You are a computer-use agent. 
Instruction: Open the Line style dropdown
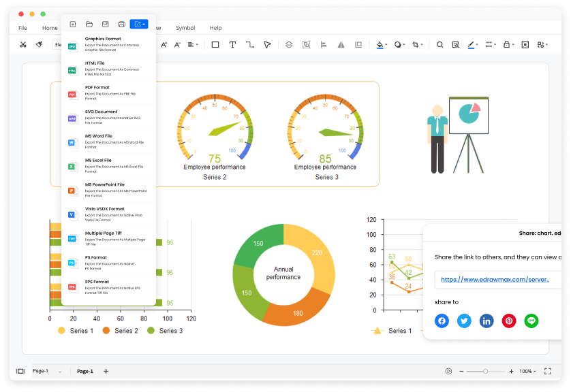491,44
